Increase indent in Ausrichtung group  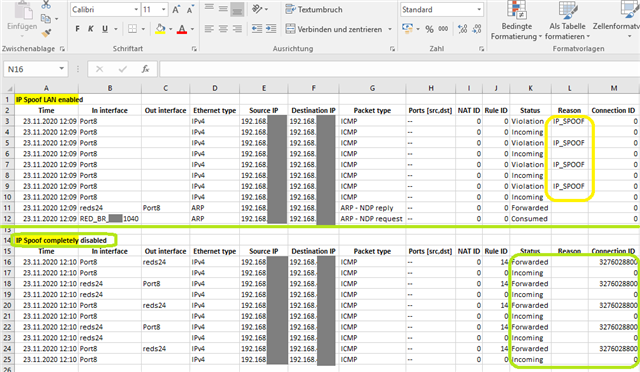(271, 29)
